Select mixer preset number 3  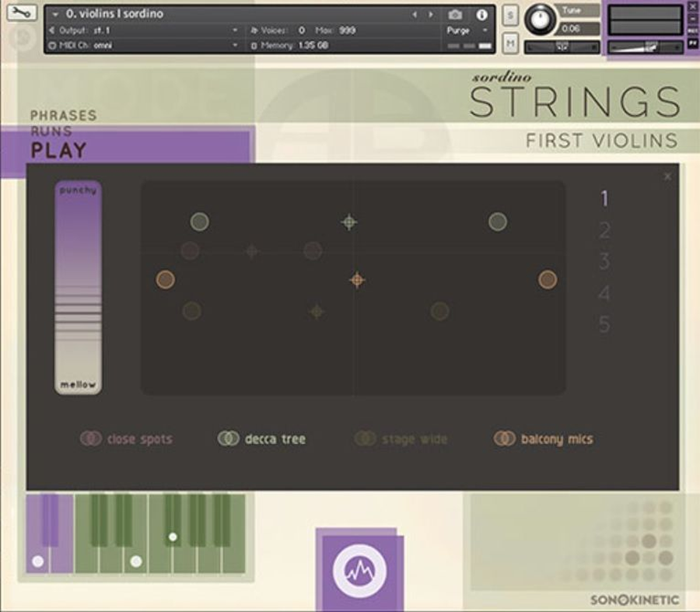604,261
